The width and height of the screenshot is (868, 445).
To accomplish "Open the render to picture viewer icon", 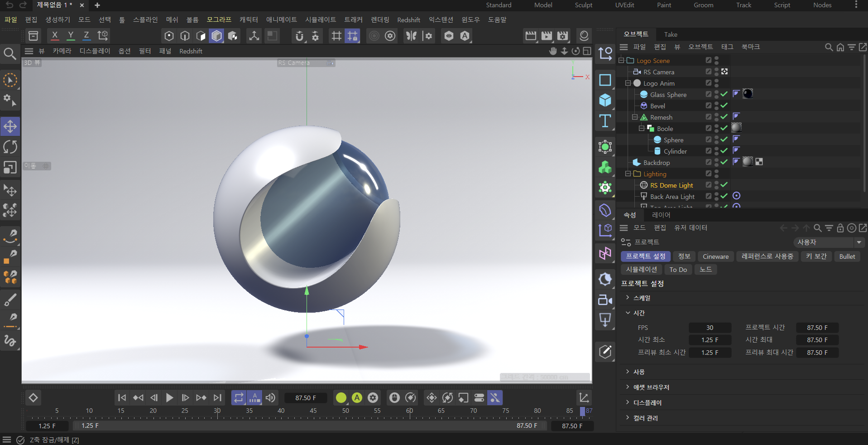I will pos(547,36).
